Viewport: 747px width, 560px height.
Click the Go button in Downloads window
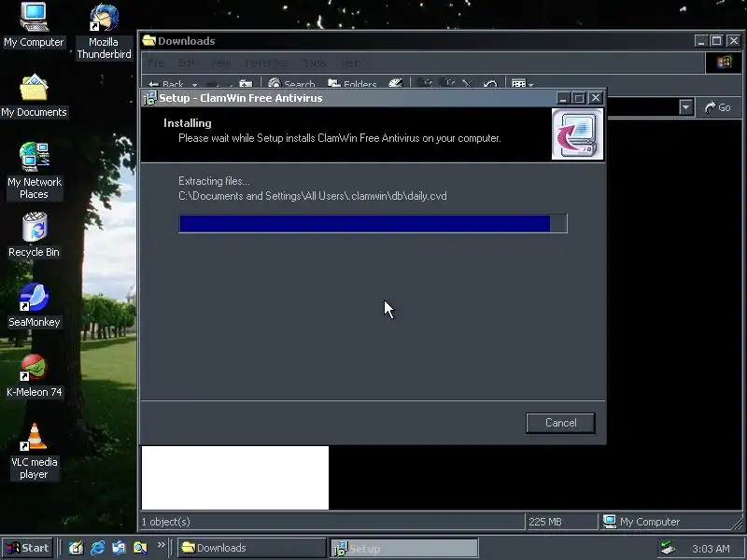(x=718, y=107)
